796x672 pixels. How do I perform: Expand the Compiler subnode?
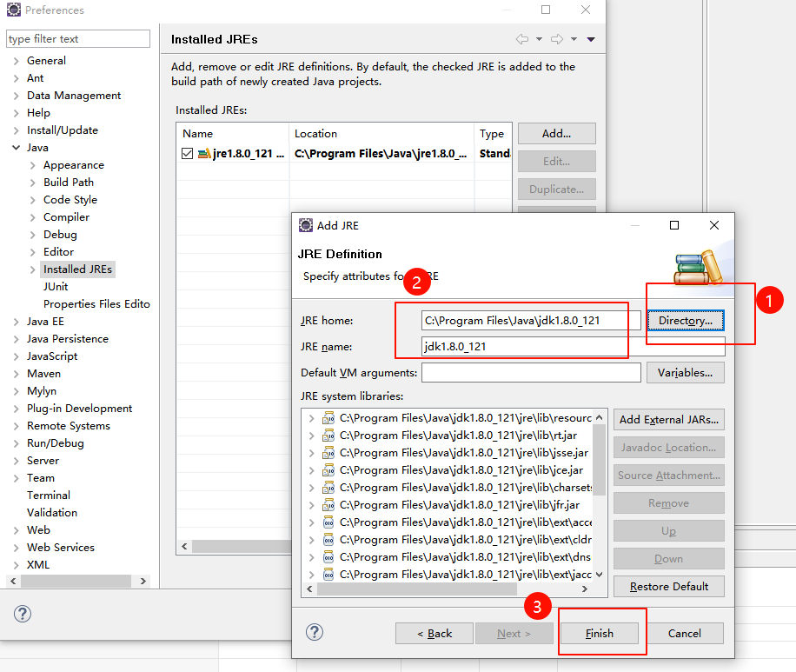click(32, 217)
